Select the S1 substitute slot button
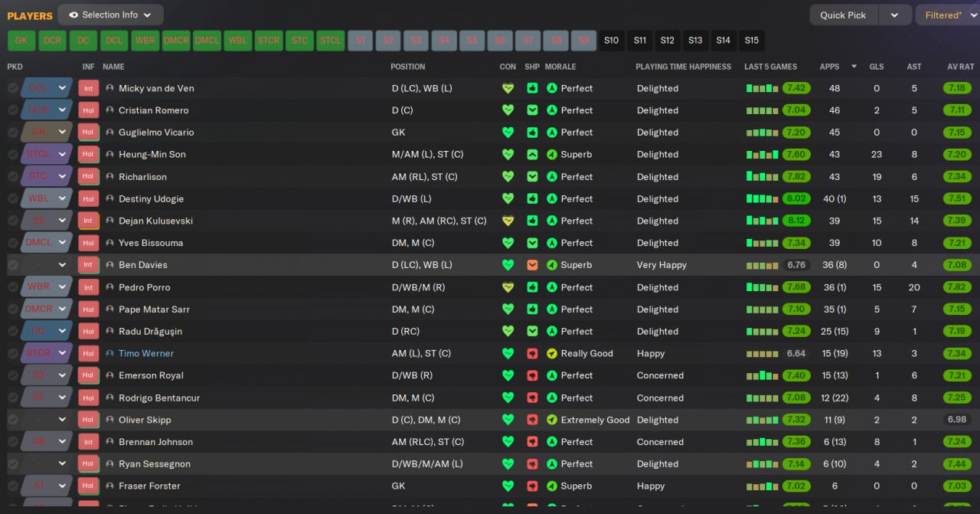 pos(361,41)
